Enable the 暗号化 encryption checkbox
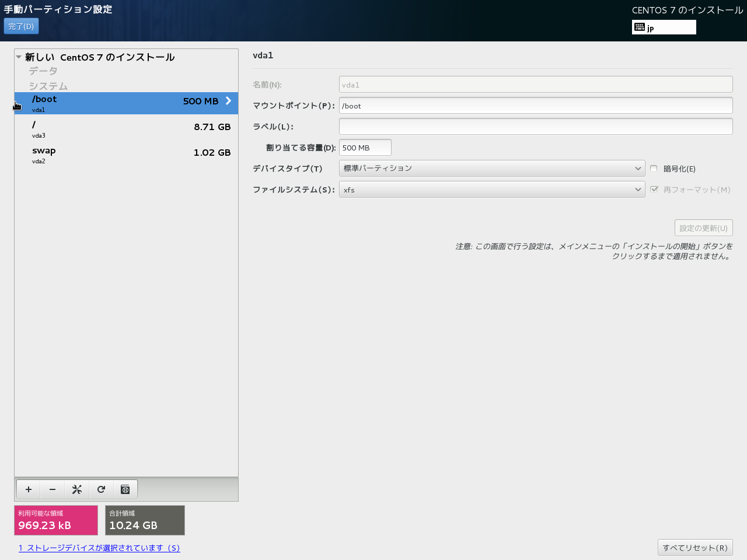Viewport: 747px width, 560px height. [654, 169]
